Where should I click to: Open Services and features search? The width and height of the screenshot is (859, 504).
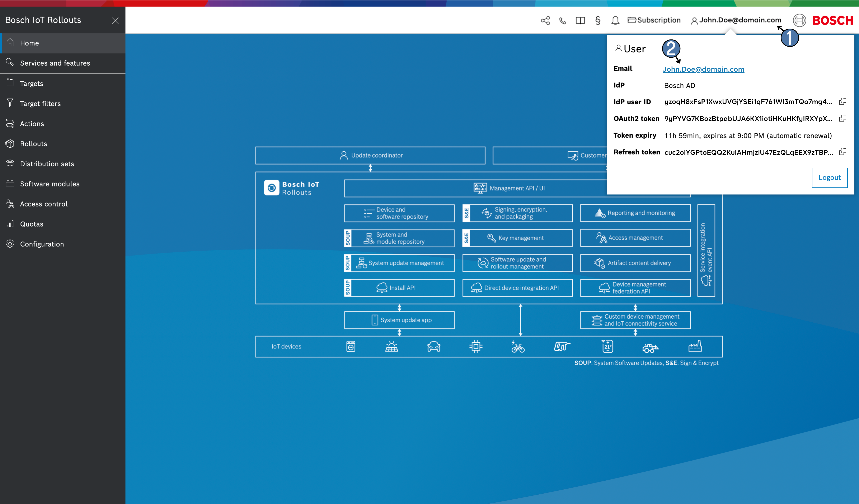[55, 63]
